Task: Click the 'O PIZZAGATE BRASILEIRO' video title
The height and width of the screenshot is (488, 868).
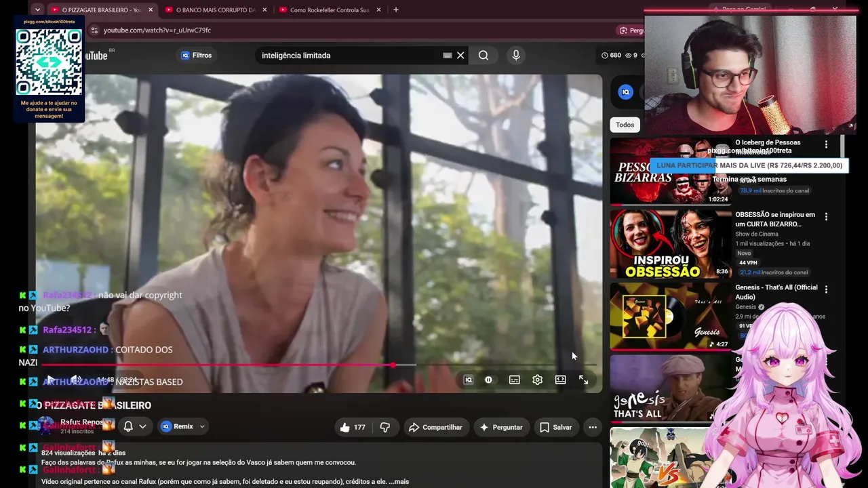Action: pyautogui.click(x=94, y=405)
